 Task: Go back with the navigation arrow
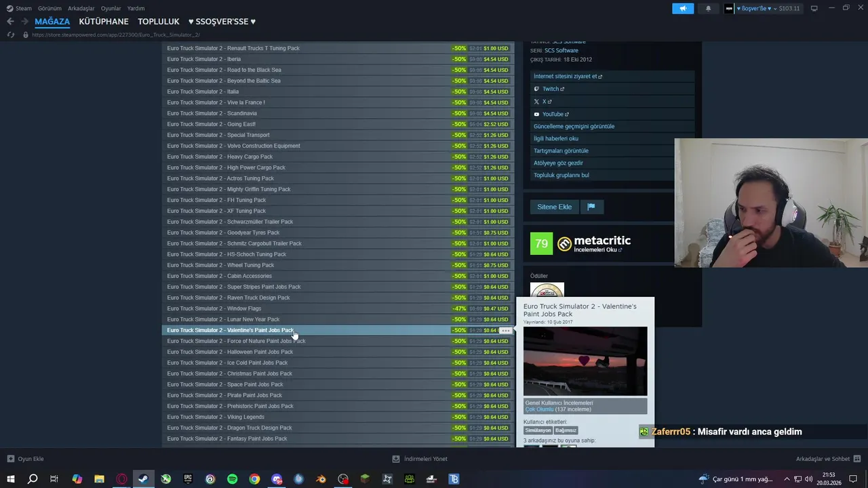10,22
